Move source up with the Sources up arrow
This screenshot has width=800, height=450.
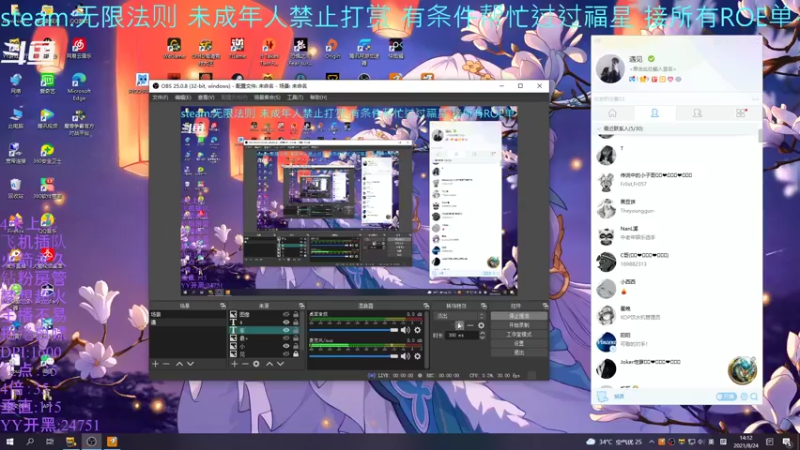[x=269, y=364]
